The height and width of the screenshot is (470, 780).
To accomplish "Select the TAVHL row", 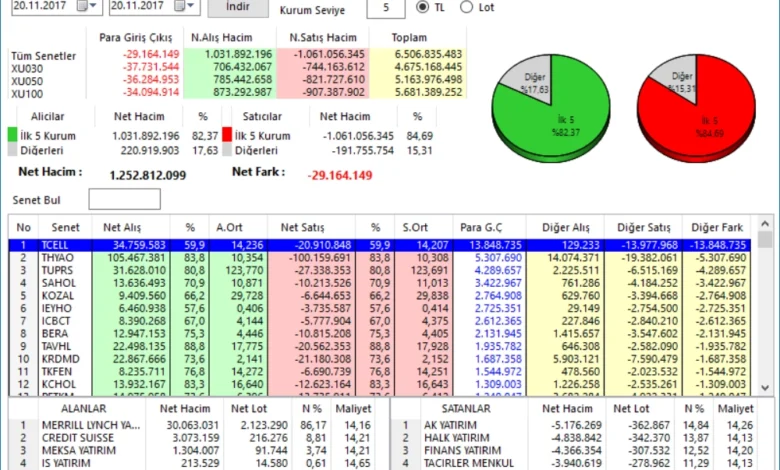I will tap(380, 347).
